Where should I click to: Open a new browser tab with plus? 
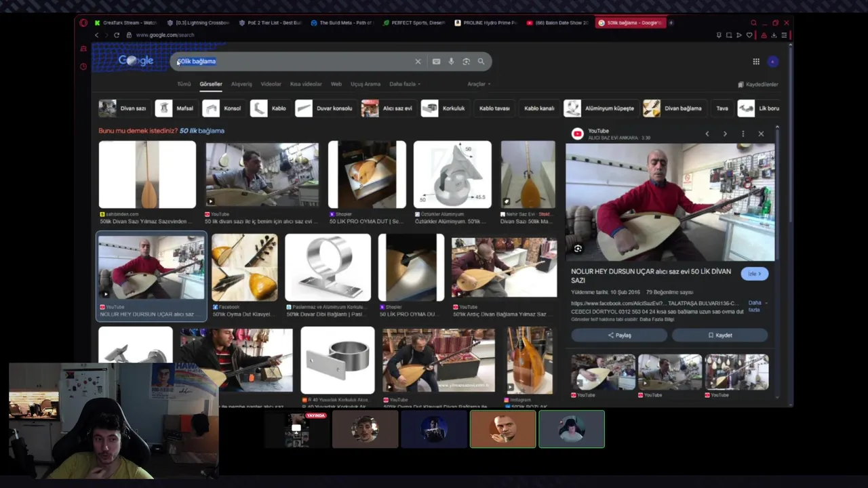coord(671,22)
